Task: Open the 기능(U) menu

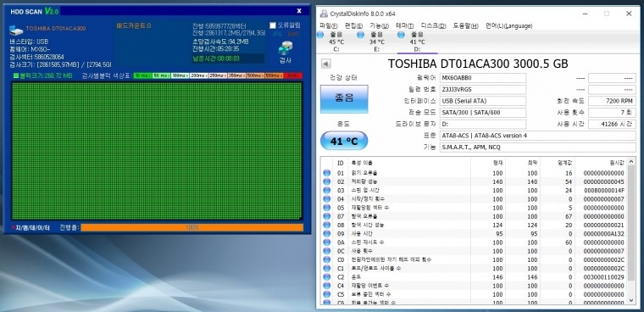Action: point(379,26)
